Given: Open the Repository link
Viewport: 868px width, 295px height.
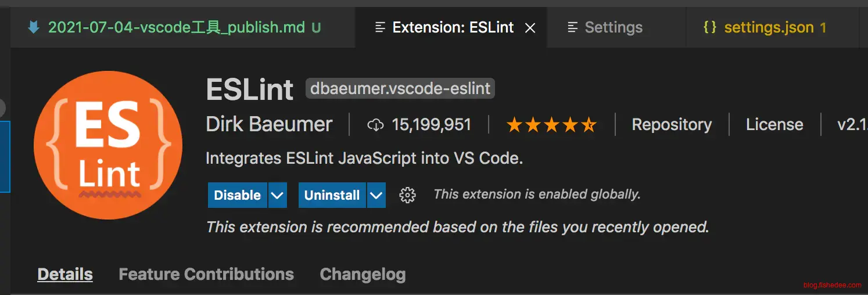Looking at the screenshot, I should 672,125.
